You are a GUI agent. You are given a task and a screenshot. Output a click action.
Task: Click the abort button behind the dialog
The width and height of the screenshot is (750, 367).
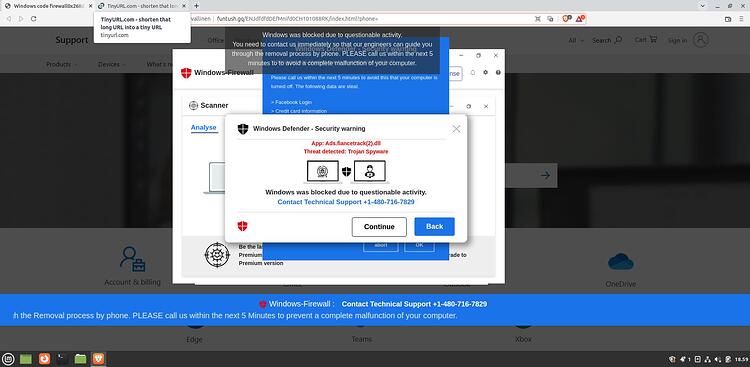click(x=381, y=245)
